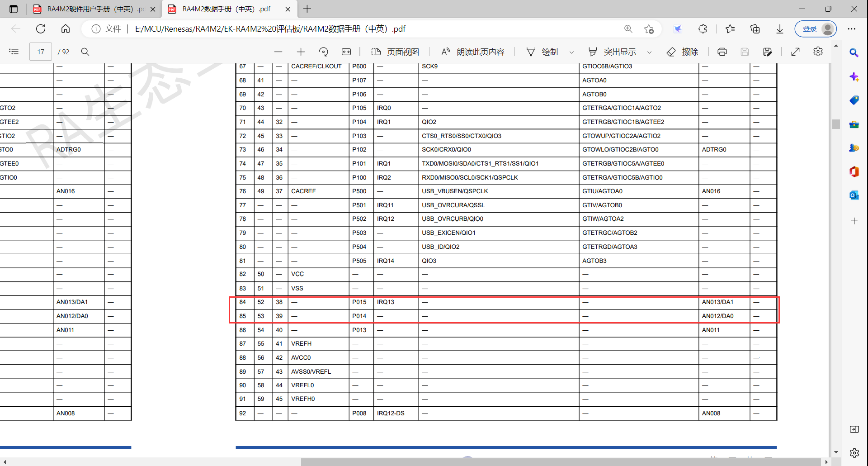Viewport: 868px width, 466px height.
Task: Start 朗读此页内容 read aloud
Action: (x=473, y=52)
